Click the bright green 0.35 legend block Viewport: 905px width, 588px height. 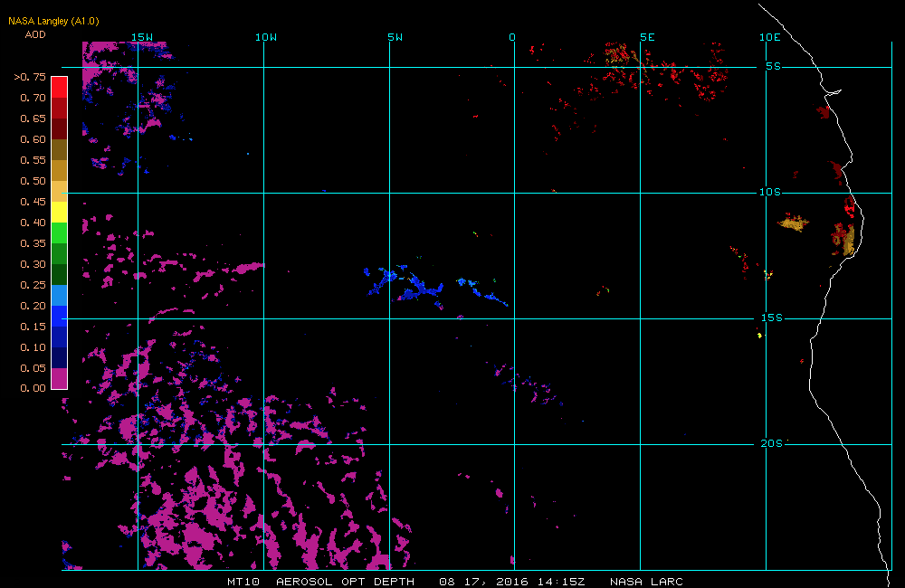pyautogui.click(x=60, y=232)
